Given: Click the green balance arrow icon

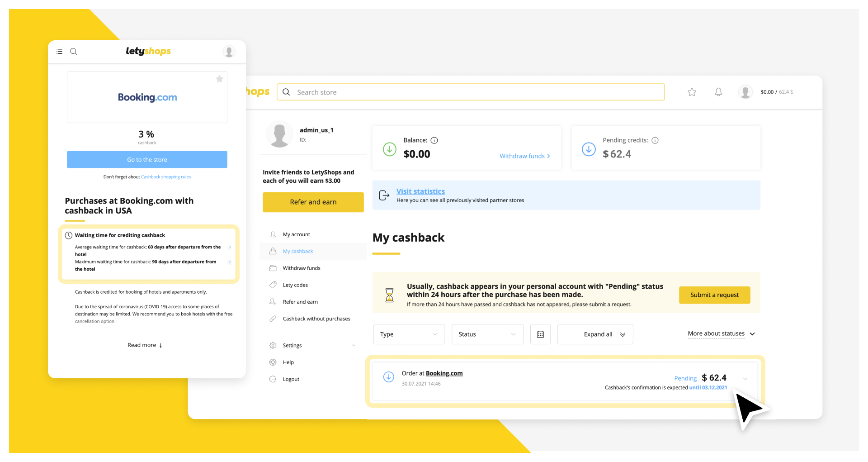Looking at the screenshot, I should point(389,149).
